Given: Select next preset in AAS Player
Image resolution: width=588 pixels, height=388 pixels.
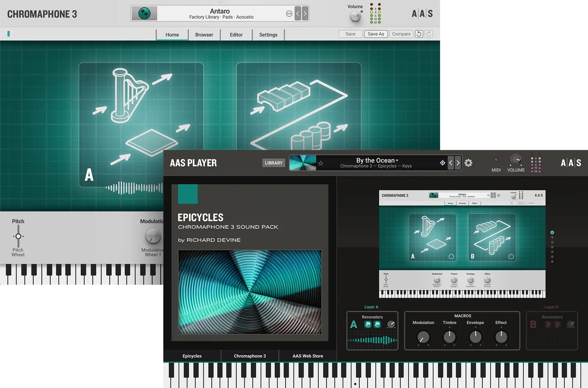Looking at the screenshot, I should click(458, 163).
